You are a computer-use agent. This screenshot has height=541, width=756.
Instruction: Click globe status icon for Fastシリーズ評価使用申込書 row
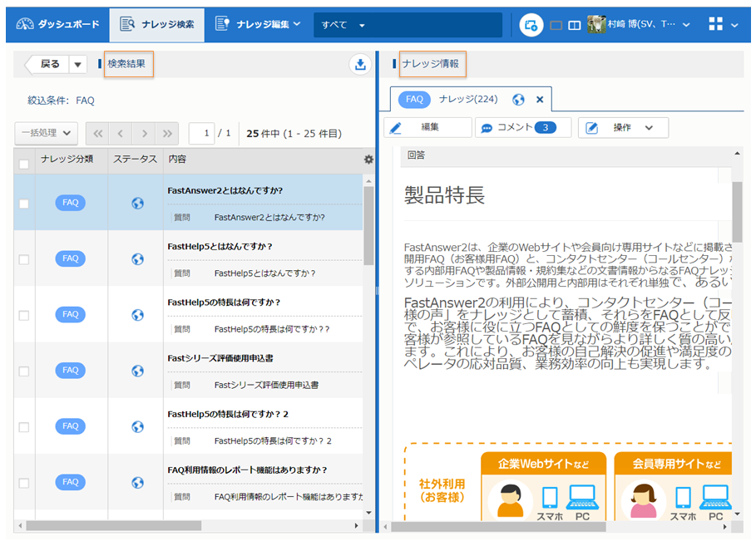coord(137,371)
